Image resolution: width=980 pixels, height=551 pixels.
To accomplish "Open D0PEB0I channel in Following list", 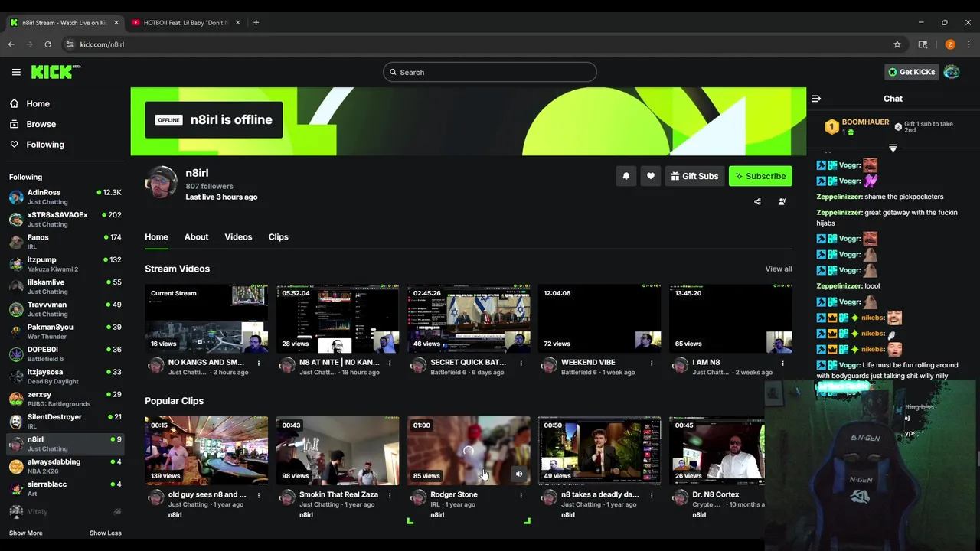I will point(64,354).
